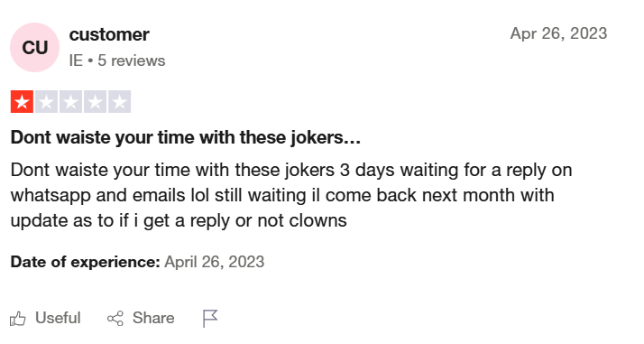The width and height of the screenshot is (644, 344).
Task: Click the thumbs-up Useful icon
Action: [18, 319]
